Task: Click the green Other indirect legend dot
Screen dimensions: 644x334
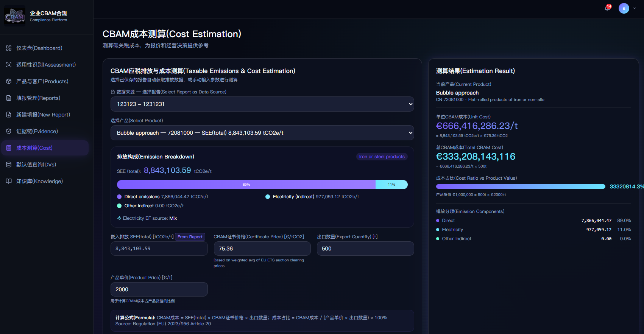Action: point(119,206)
